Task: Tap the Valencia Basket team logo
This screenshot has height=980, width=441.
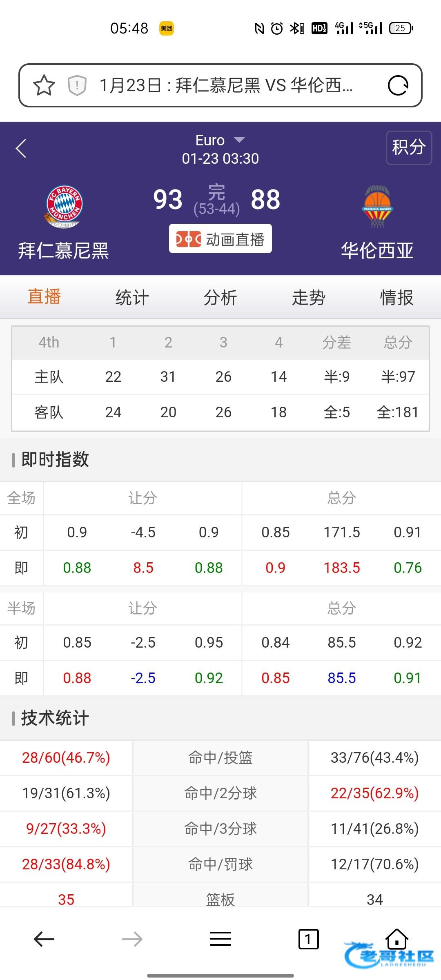Action: pyautogui.click(x=377, y=206)
